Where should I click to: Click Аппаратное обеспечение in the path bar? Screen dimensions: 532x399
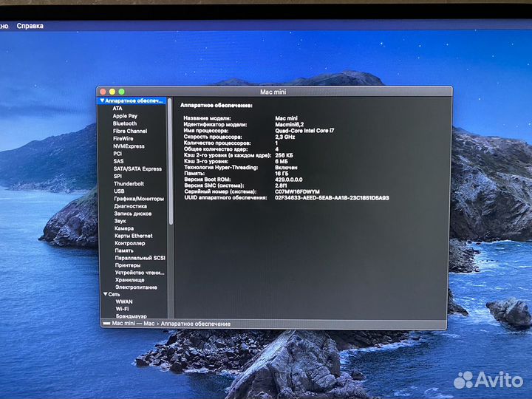click(196, 324)
